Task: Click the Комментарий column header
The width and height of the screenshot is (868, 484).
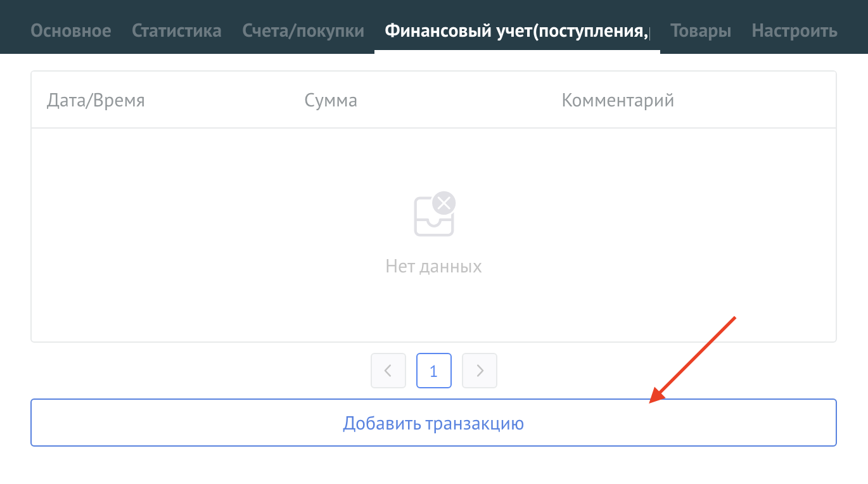Action: [618, 100]
